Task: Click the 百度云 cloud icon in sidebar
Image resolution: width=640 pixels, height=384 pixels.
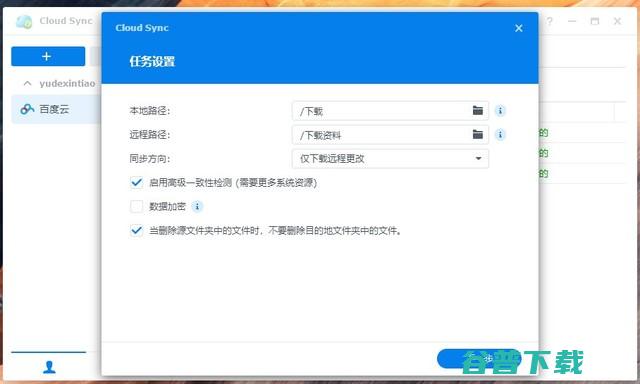Action: 27,109
